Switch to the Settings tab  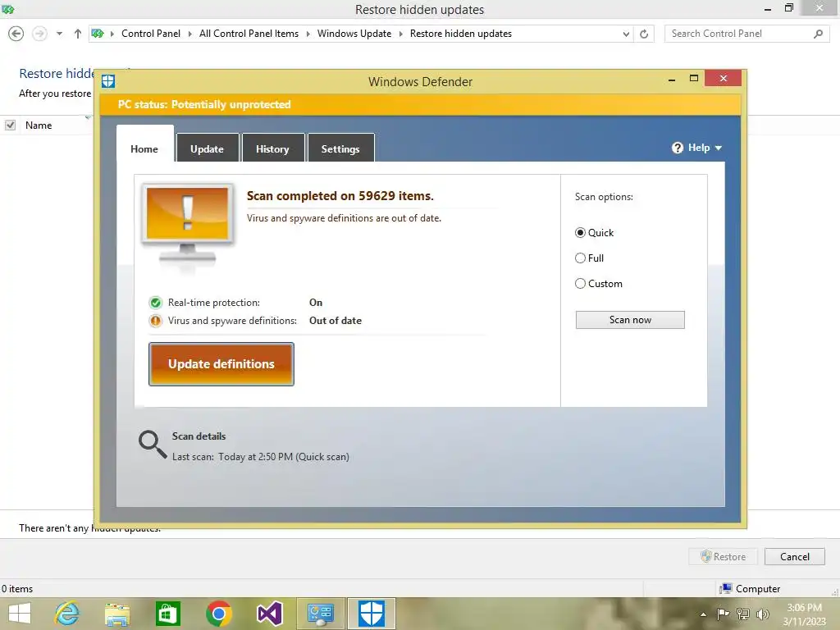pos(340,148)
